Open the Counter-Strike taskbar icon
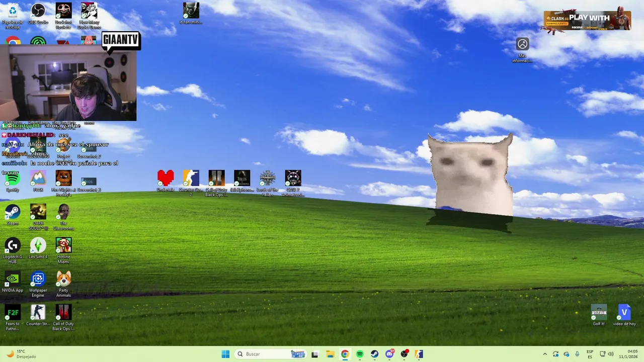 point(419,354)
